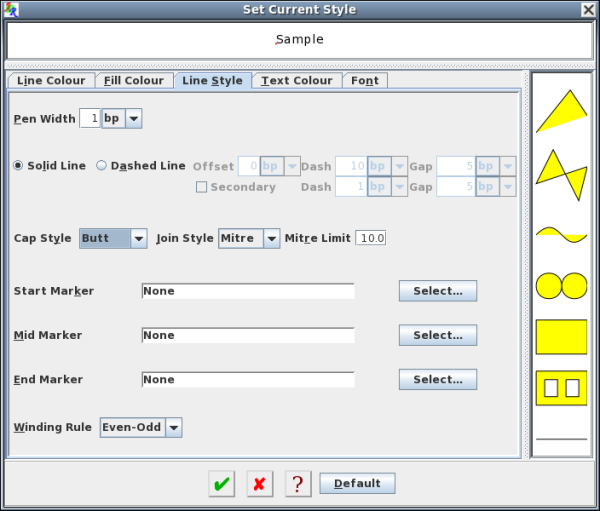Click Select for End Marker

pyautogui.click(x=438, y=379)
